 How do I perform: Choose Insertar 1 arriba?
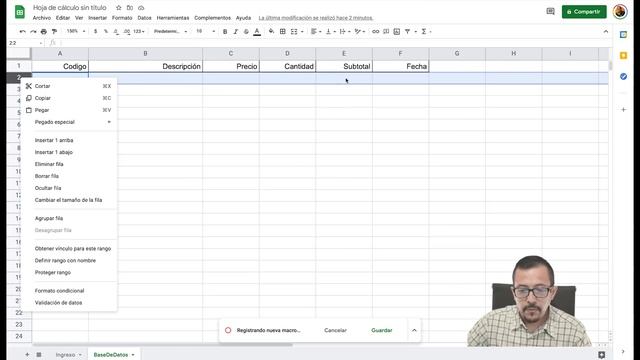(x=70, y=140)
